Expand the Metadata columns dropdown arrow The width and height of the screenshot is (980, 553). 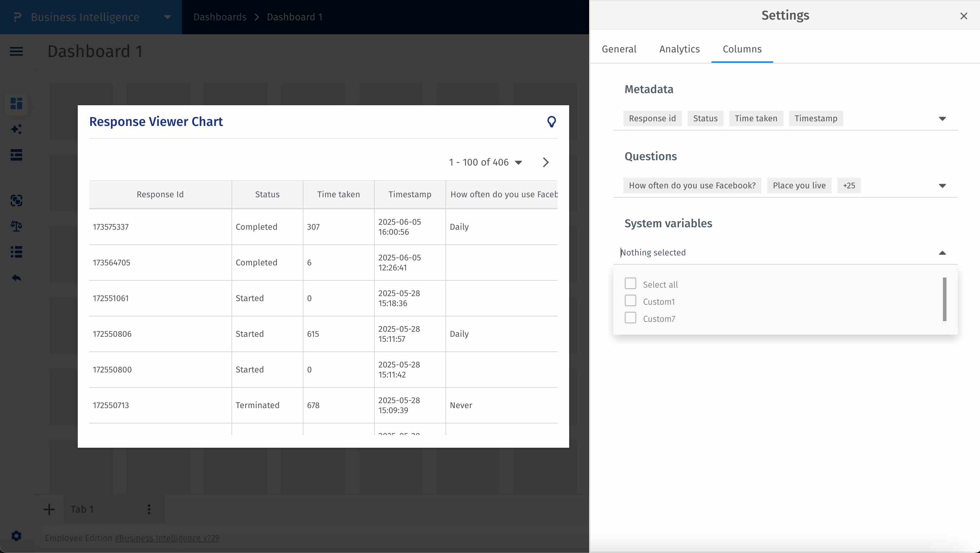pos(942,119)
